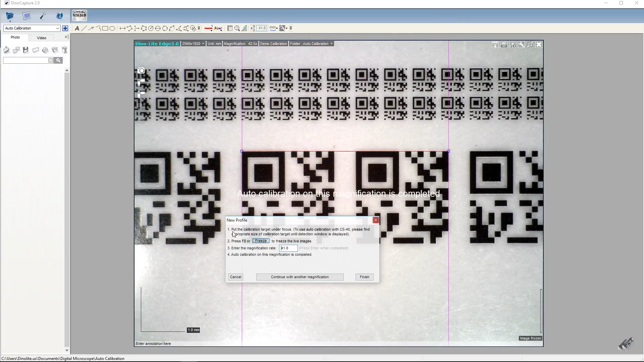The width and height of the screenshot is (644, 362).
Task: Toggle the FLC lighting control icon
Action: click(x=513, y=45)
